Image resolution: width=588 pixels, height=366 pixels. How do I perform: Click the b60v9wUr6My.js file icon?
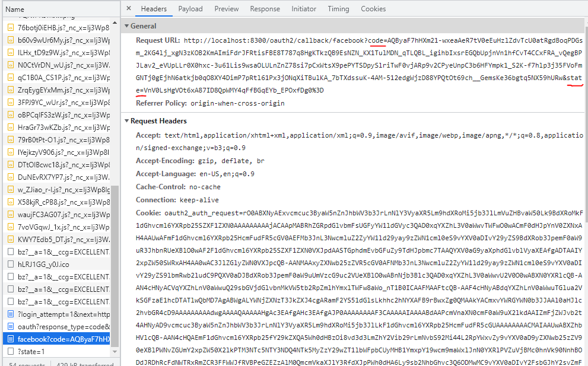pos(11,40)
